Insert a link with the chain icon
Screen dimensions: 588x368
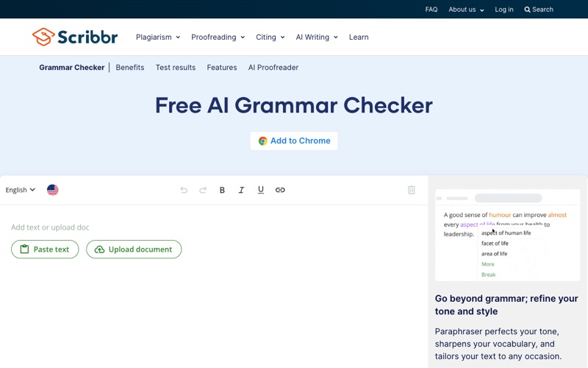(280, 190)
